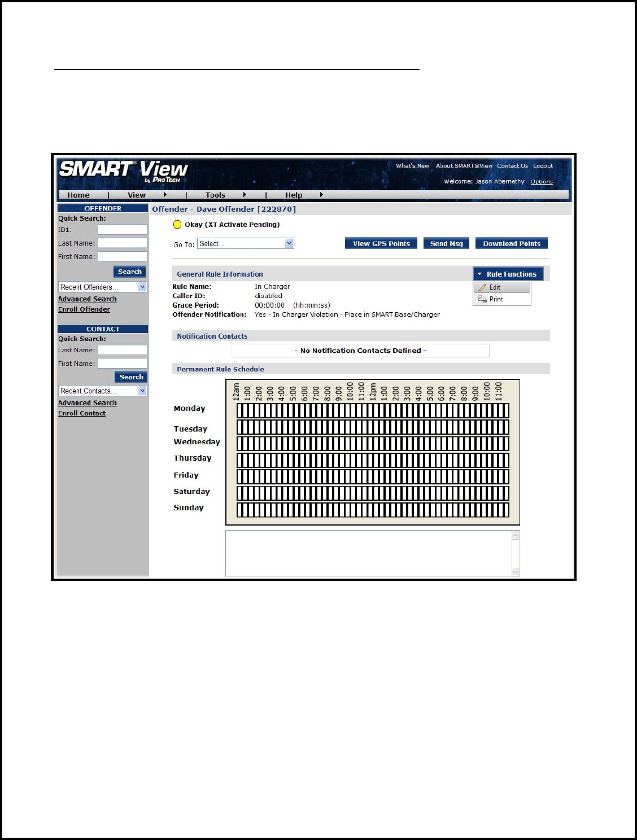Image resolution: width=637 pixels, height=840 pixels.
Task: Select Edit in Rule Functions
Action: click(x=502, y=287)
